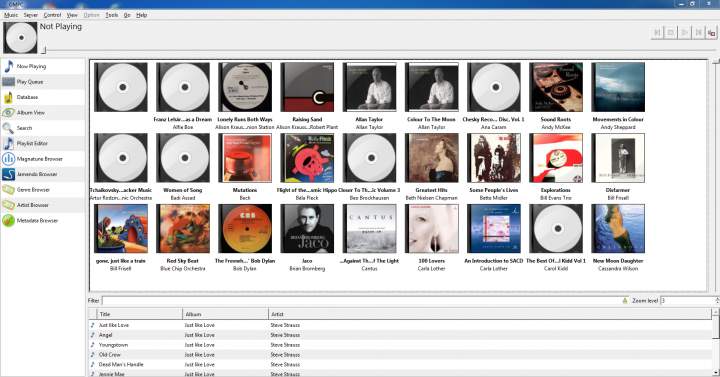Open the Go menu
This screenshot has height=377, width=720.
click(x=127, y=15)
